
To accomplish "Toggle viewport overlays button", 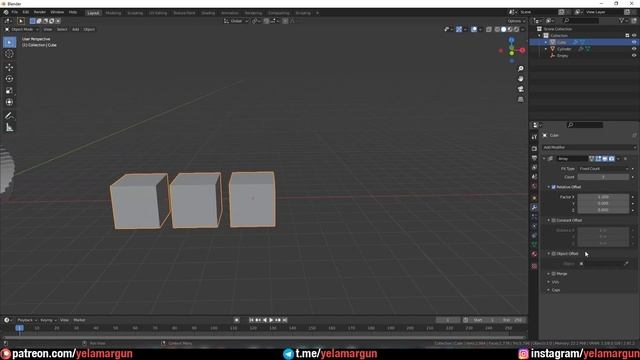I will 474,29.
